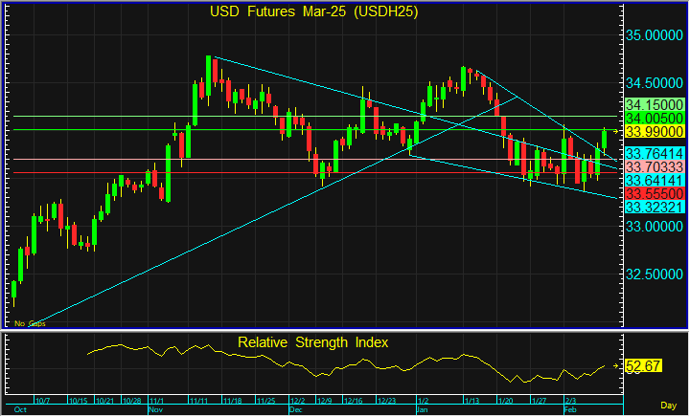Click the cyan 33.64141 trendline value tag

point(654,180)
